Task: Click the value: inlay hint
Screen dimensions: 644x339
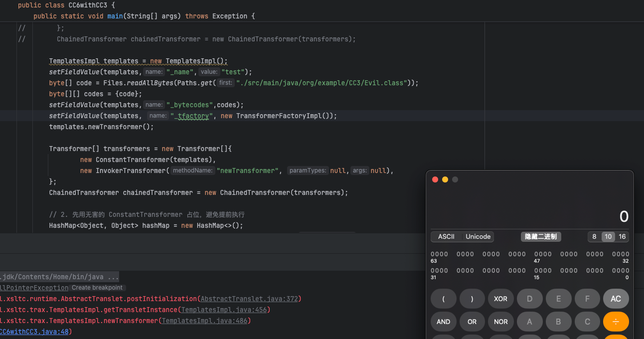Action: 209,72
